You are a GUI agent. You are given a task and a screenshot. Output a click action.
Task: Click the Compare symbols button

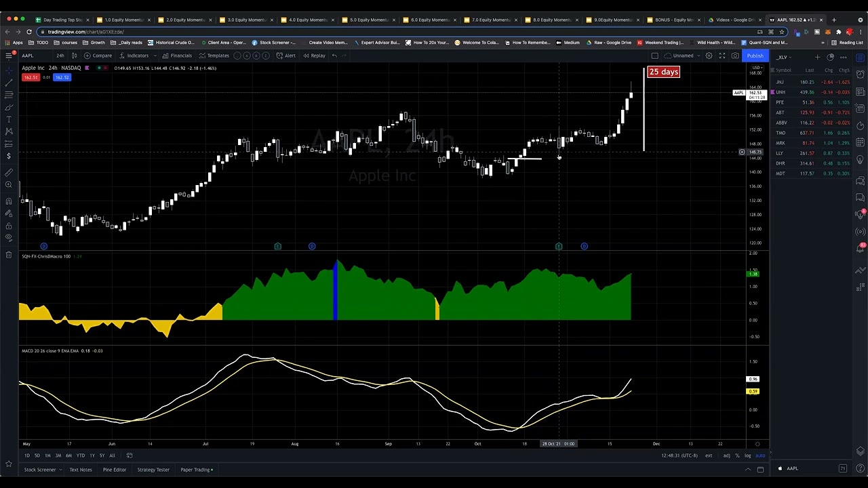tap(99, 56)
